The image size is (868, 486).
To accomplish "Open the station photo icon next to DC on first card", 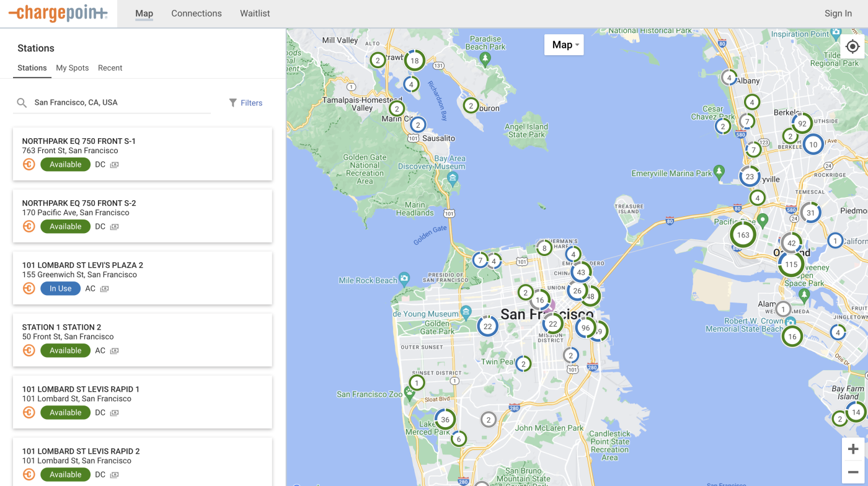I will (113, 164).
